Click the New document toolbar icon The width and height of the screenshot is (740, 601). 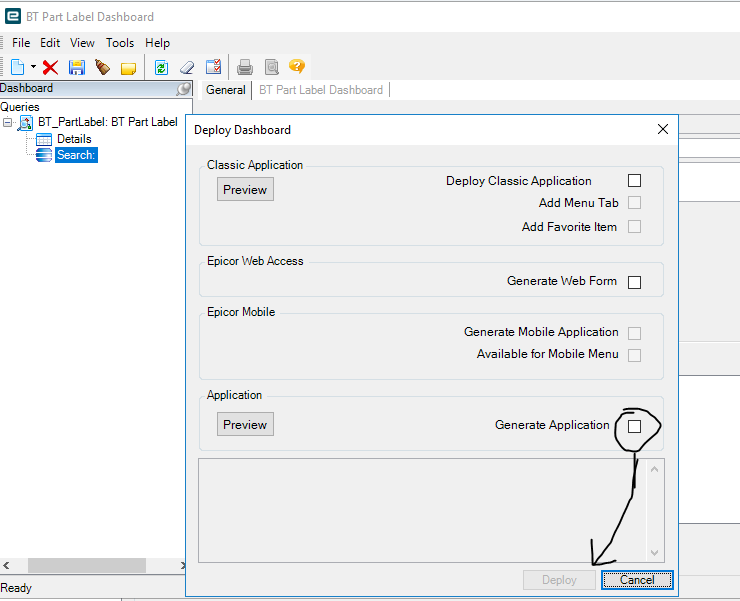point(17,67)
